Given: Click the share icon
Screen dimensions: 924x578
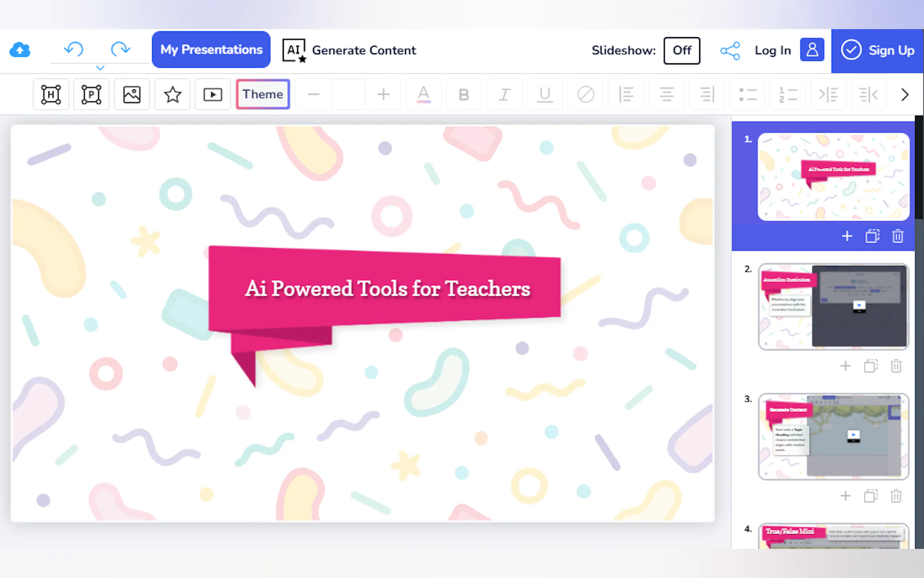Looking at the screenshot, I should (x=730, y=51).
